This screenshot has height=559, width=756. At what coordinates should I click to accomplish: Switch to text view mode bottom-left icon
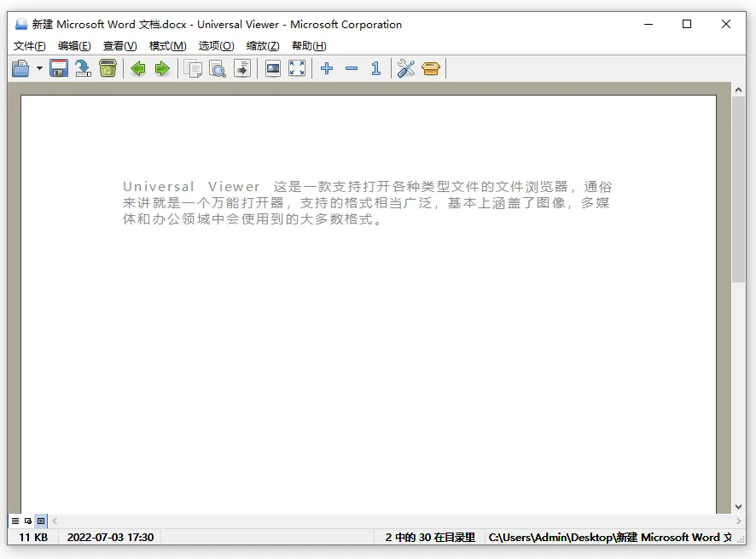click(x=15, y=521)
